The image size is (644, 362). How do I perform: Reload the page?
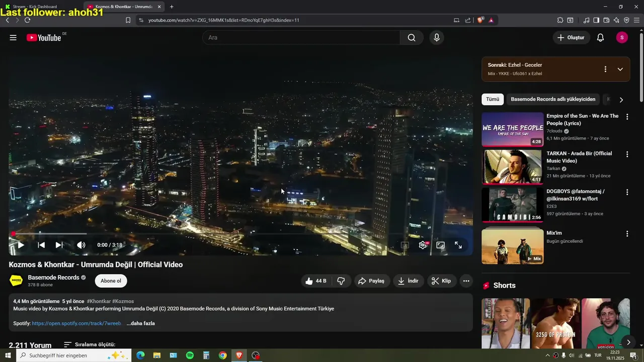27,20
